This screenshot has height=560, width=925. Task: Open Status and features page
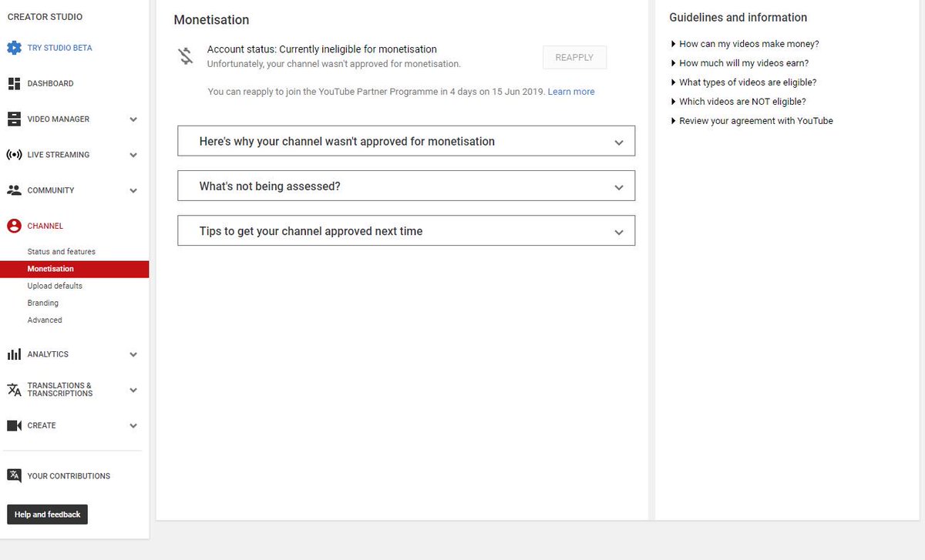[62, 252]
